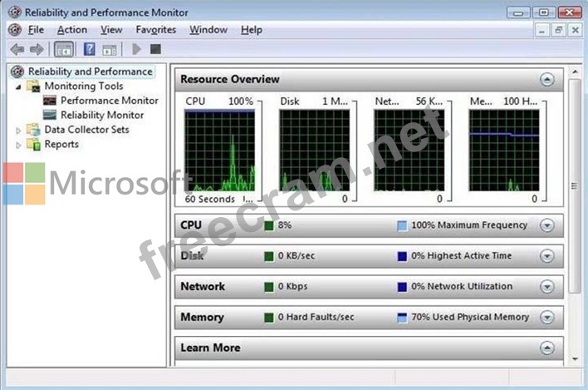Viewport: 588px width, 390px height.
Task: Click the '100% Maximum Frequency' text
Action: tap(469, 225)
